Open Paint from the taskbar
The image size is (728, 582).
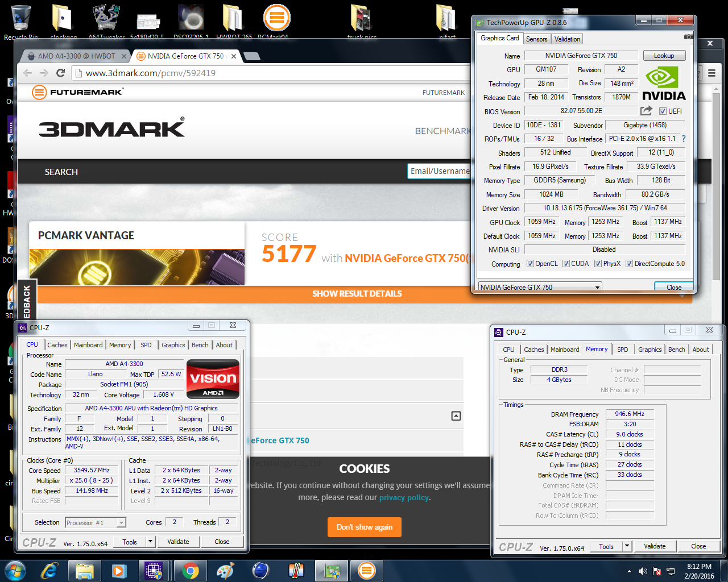click(225, 571)
